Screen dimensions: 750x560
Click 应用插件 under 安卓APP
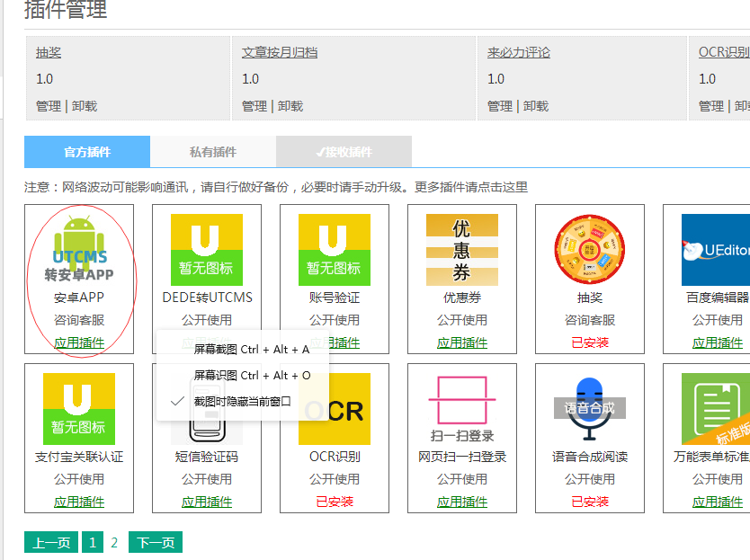click(x=79, y=342)
